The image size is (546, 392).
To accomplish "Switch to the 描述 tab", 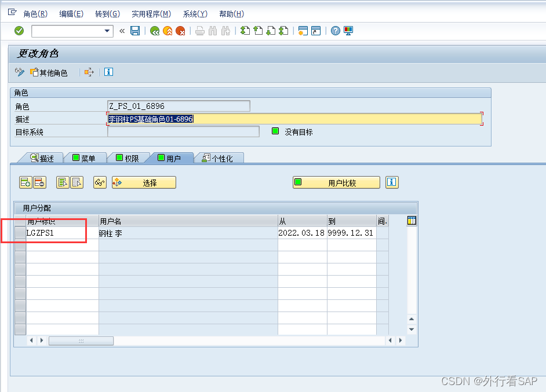I will coord(42,158).
